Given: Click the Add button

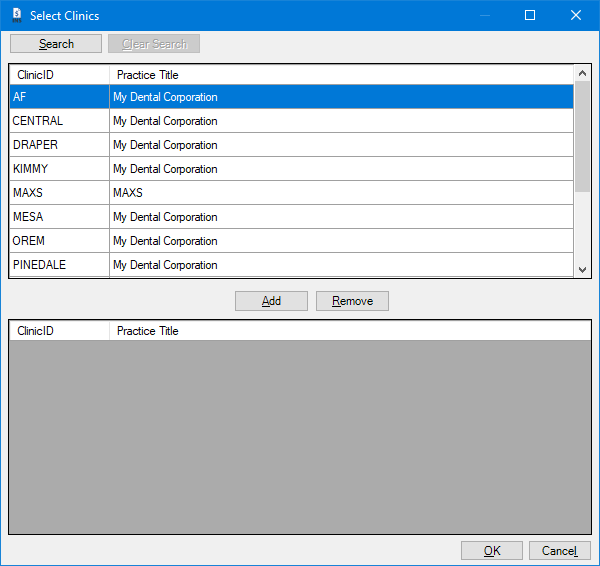Looking at the screenshot, I should 271,301.
